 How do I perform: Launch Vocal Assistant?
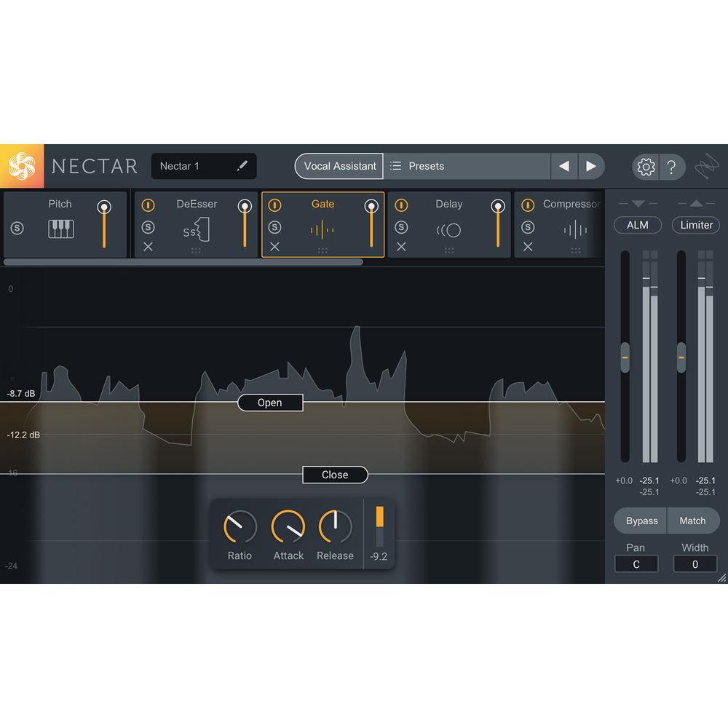(338, 166)
